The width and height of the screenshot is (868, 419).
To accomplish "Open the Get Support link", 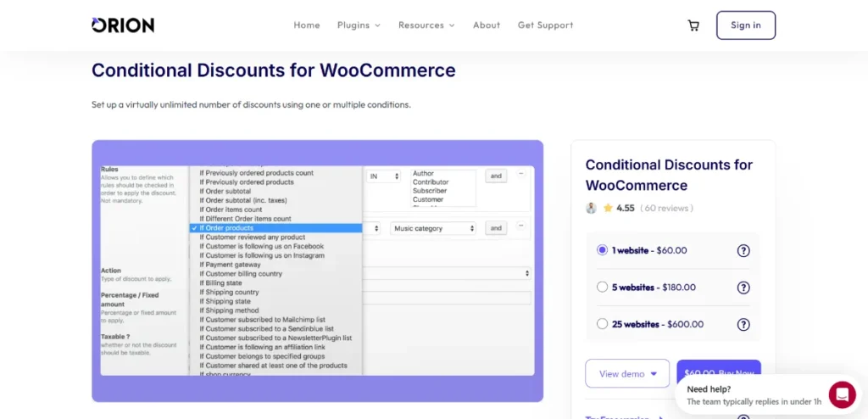I will 545,25.
